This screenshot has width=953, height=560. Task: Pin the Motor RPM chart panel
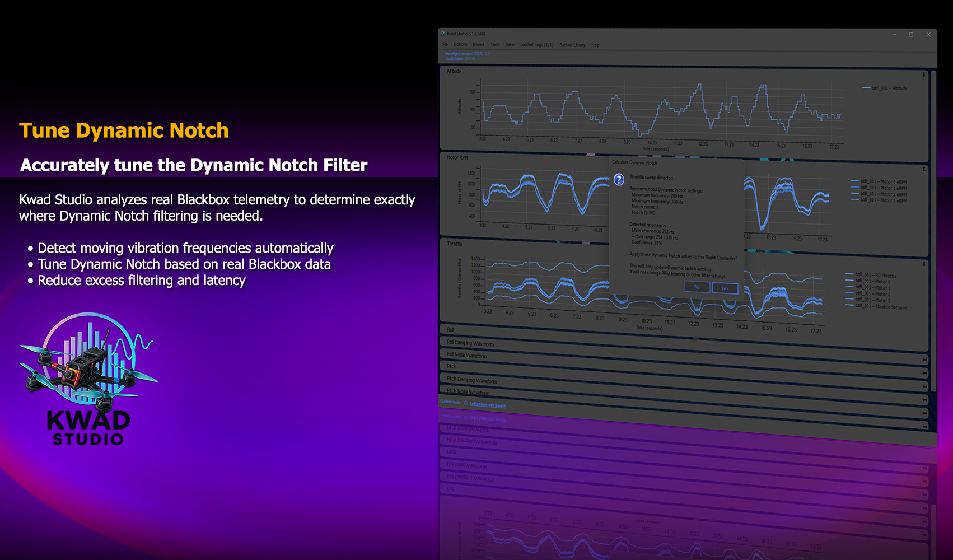(x=924, y=169)
